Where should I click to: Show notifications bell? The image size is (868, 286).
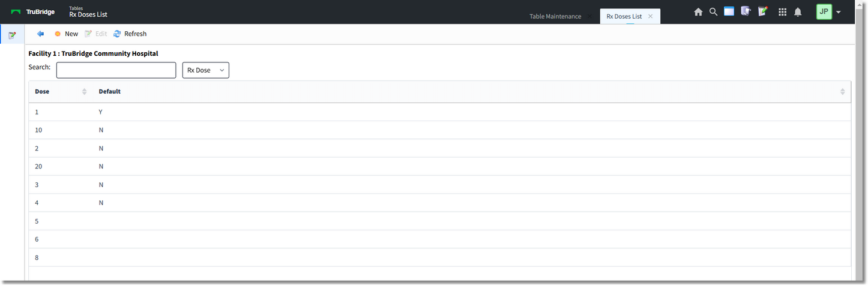pyautogui.click(x=798, y=12)
